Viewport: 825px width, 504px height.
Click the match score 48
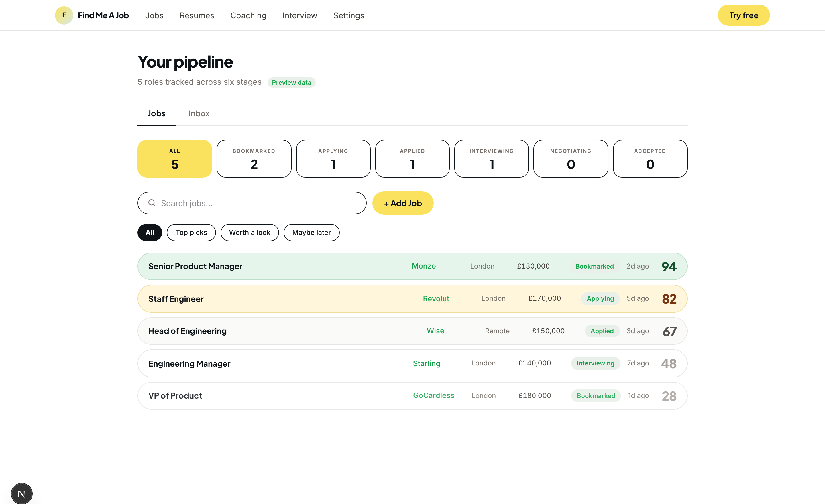click(x=669, y=364)
